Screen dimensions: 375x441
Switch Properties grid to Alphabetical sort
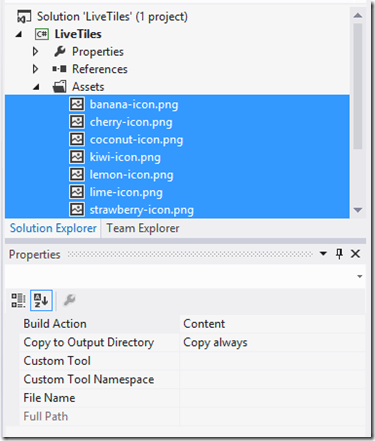click(41, 300)
